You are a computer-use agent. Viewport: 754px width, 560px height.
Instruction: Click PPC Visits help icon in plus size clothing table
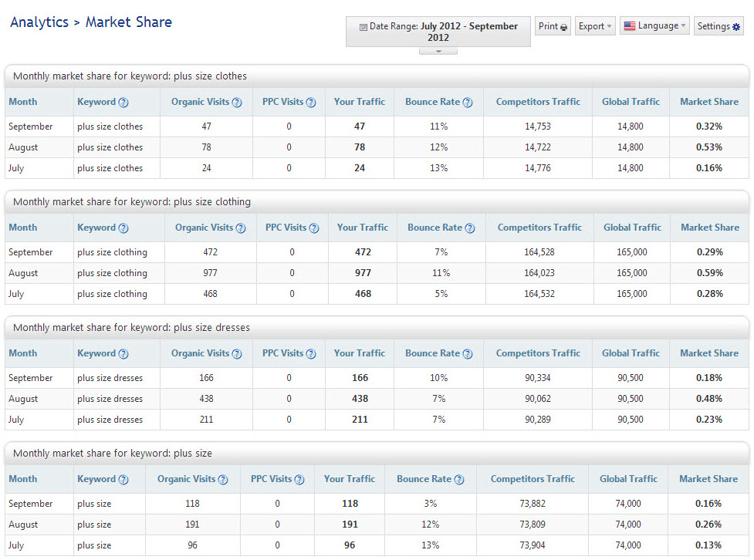pos(313,228)
